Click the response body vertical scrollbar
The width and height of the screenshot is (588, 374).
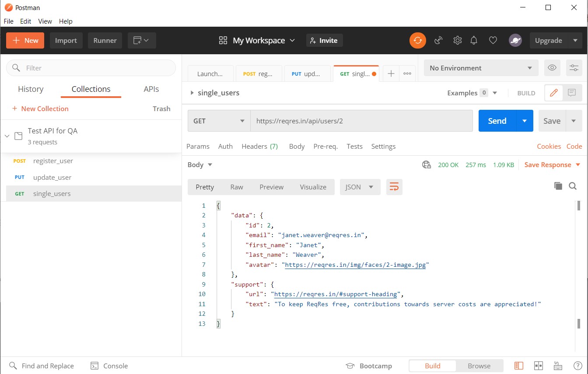pos(578,262)
